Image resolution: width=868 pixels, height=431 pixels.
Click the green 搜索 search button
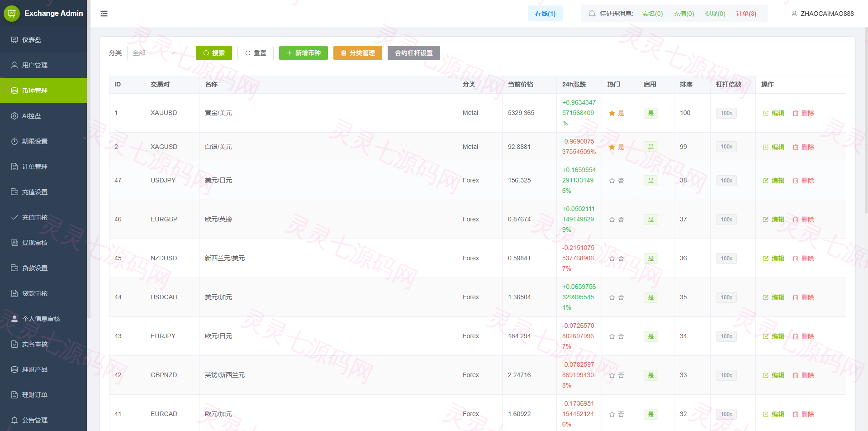point(214,53)
